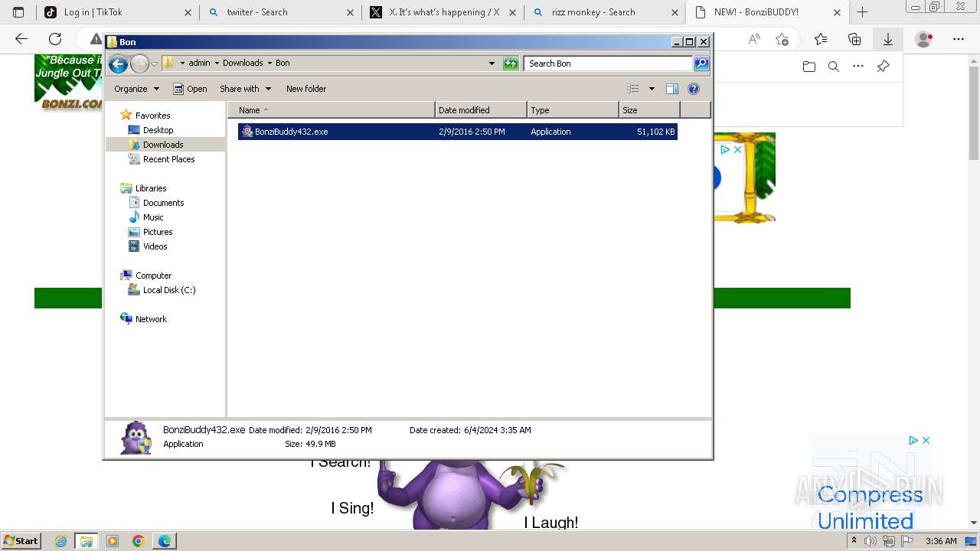Viewport: 980px width, 551px height.
Task: Switch to NEW! - BonziBUDDY! tab
Action: 767,12
